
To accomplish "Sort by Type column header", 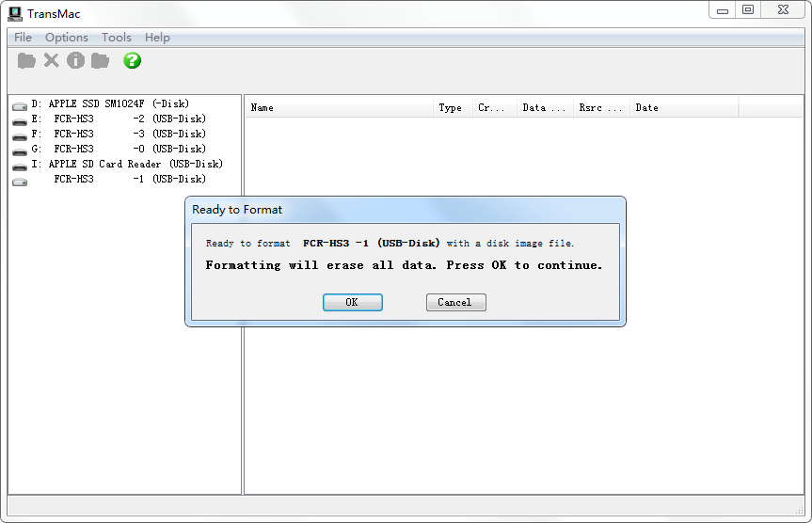I will coord(453,108).
